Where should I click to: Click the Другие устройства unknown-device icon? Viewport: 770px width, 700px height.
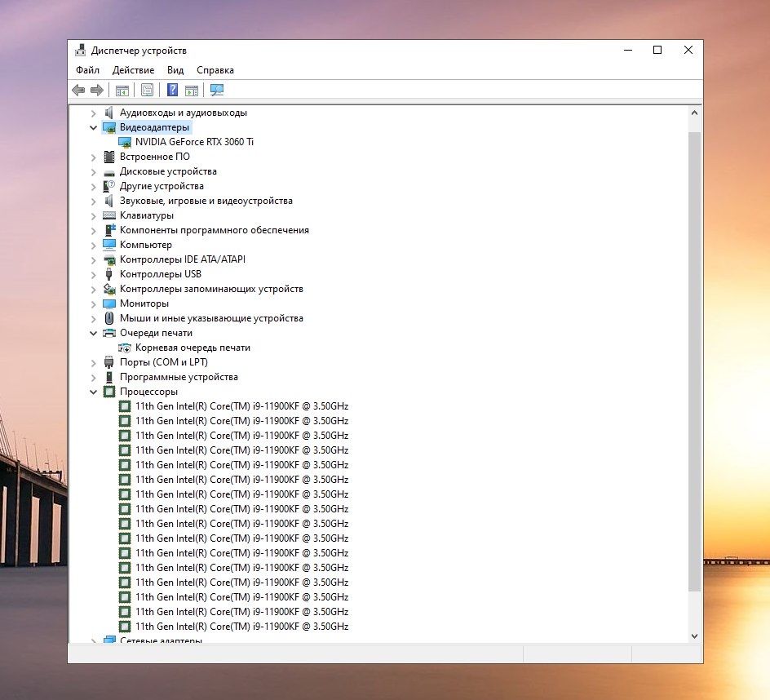click(x=109, y=186)
